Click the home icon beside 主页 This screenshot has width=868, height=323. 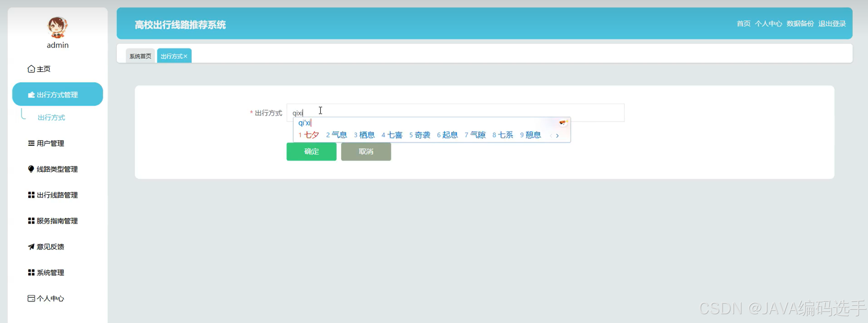pos(31,69)
